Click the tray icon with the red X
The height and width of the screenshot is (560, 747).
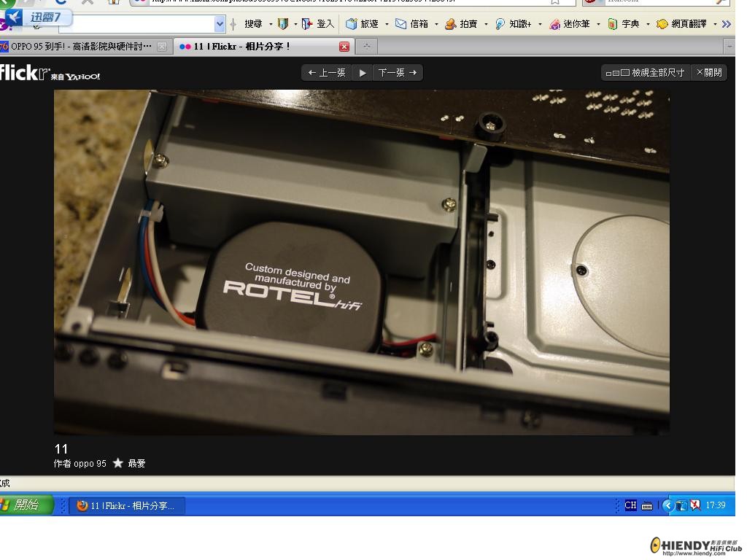[x=695, y=505]
